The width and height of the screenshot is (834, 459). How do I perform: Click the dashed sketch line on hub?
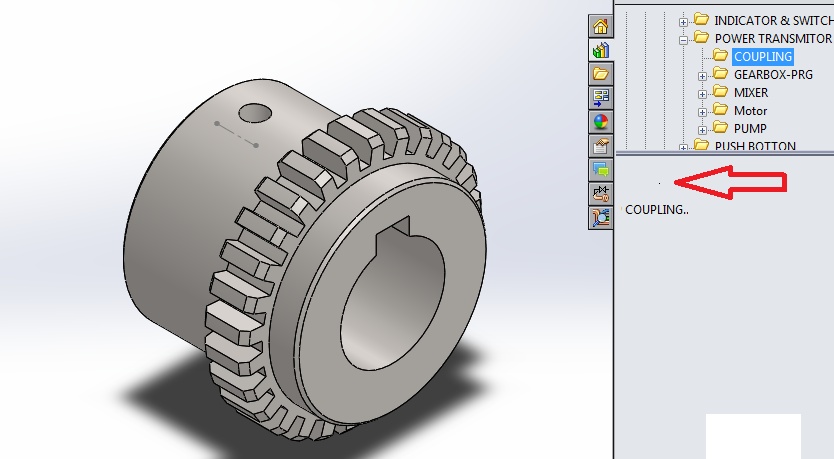tap(237, 134)
